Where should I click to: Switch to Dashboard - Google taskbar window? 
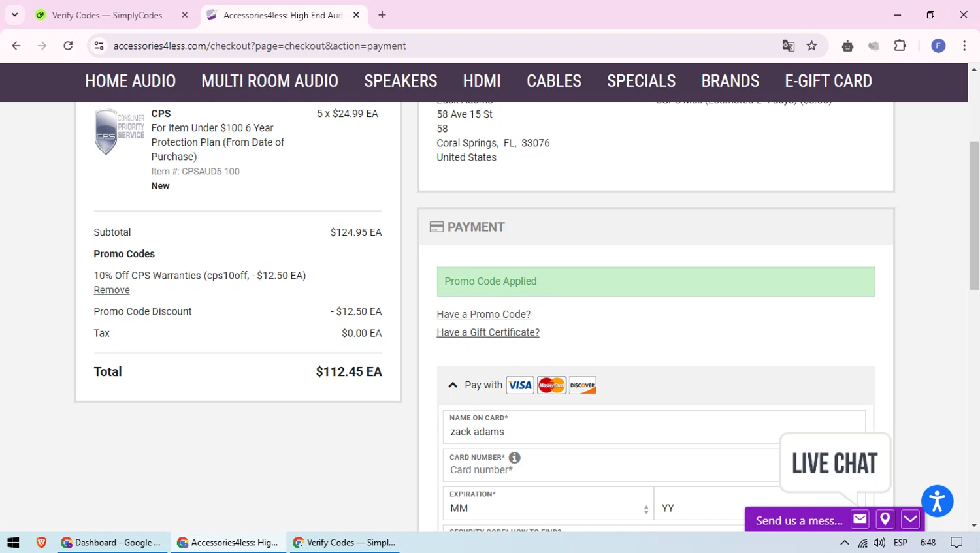pyautogui.click(x=111, y=543)
